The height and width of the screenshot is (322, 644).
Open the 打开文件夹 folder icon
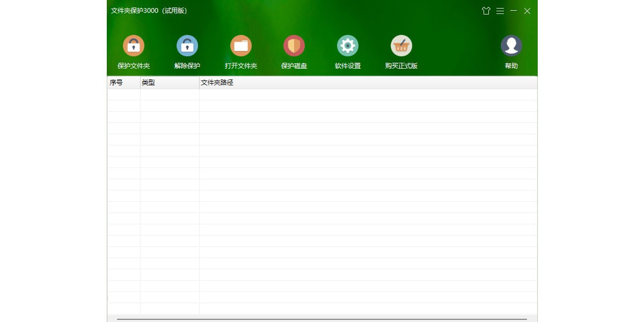241,46
